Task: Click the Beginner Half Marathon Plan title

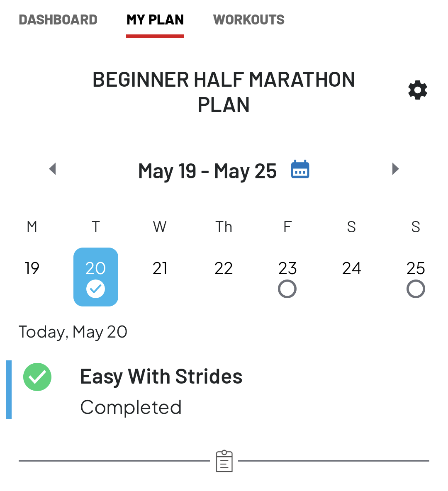Action: coord(224,92)
